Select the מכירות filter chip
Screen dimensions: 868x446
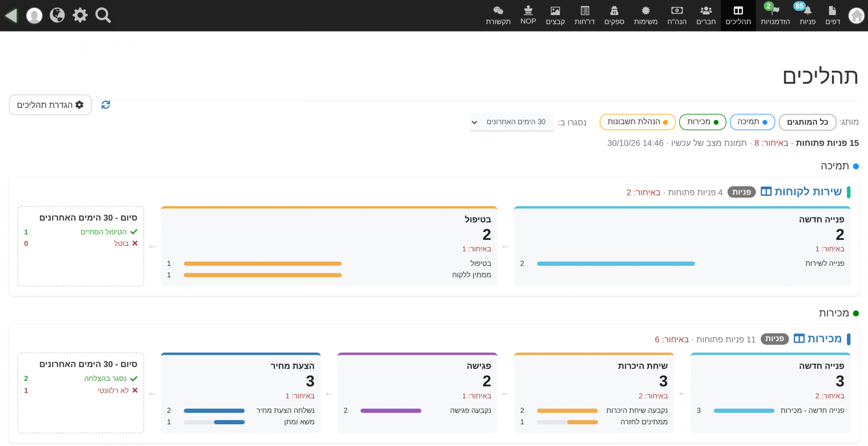[703, 122]
